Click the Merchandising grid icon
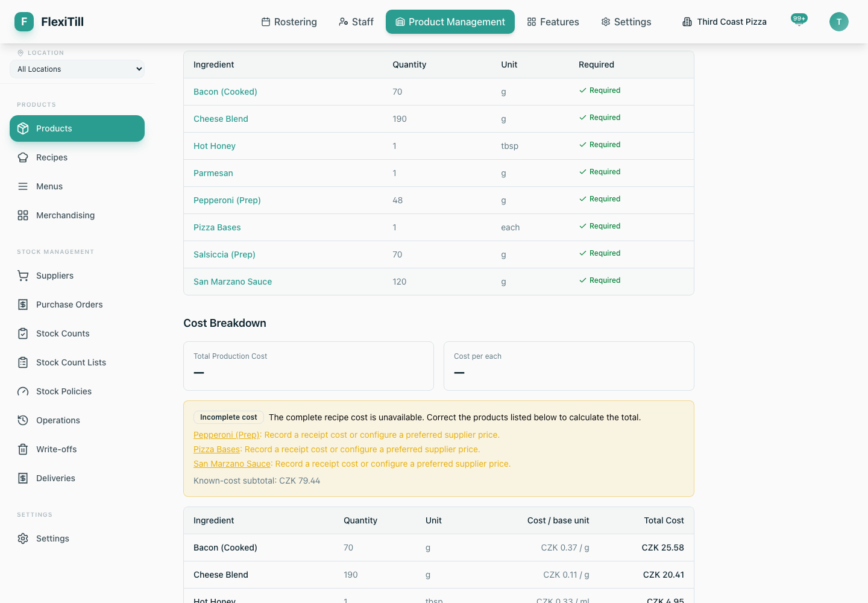 click(x=23, y=215)
